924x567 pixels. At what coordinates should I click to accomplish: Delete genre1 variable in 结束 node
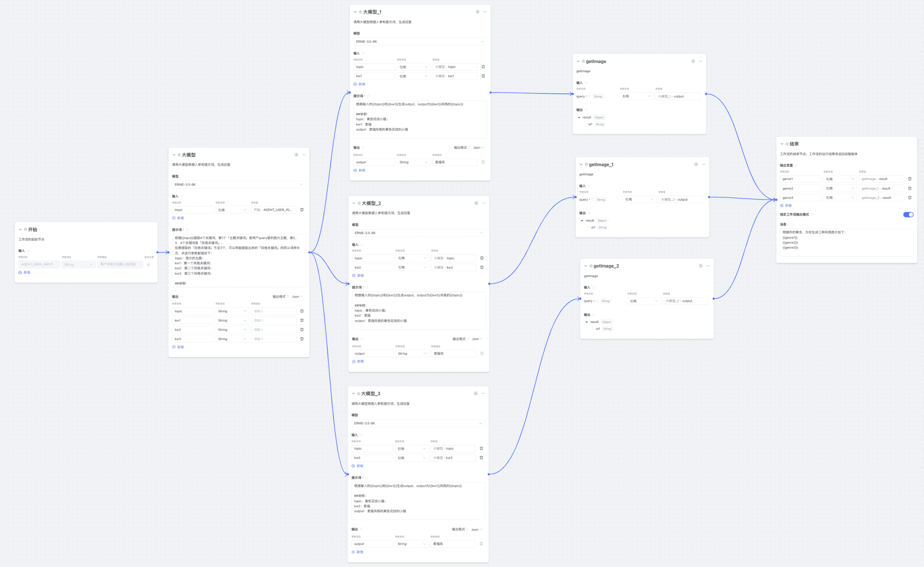910,179
